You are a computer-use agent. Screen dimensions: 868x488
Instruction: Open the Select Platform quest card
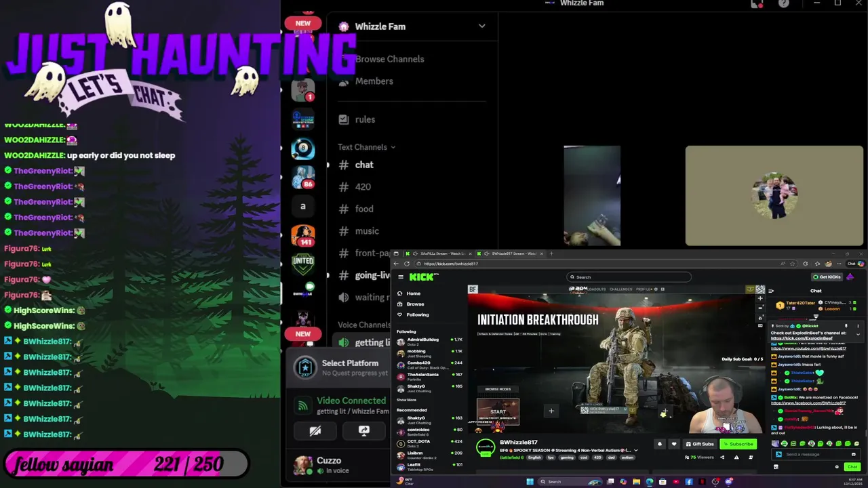pyautogui.click(x=339, y=367)
